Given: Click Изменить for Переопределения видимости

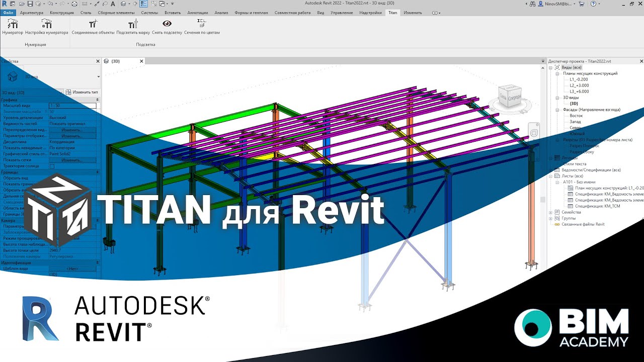Looking at the screenshot, I should [x=72, y=130].
